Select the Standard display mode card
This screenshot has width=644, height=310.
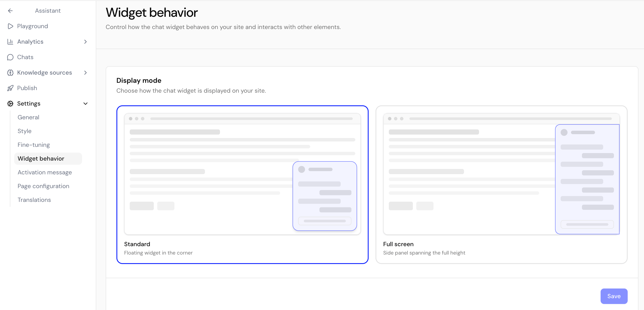[242, 185]
